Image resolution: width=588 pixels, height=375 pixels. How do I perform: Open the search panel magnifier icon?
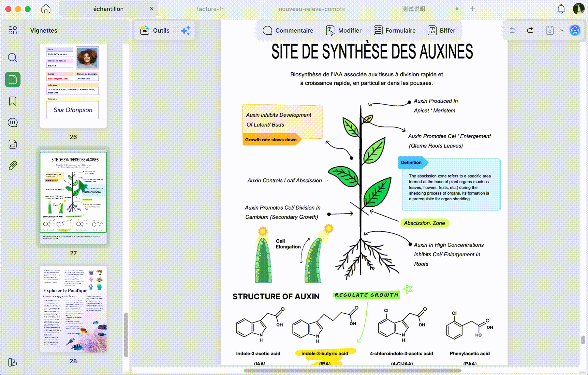pyautogui.click(x=13, y=58)
